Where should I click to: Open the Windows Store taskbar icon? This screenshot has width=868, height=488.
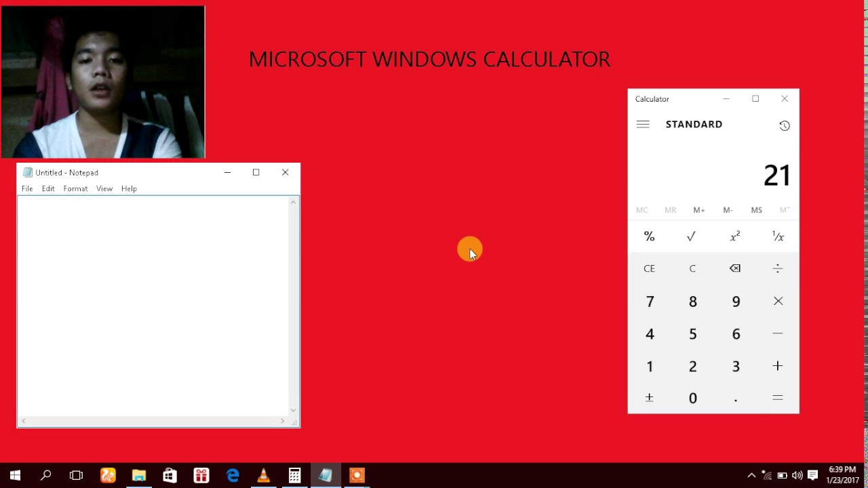click(170, 476)
